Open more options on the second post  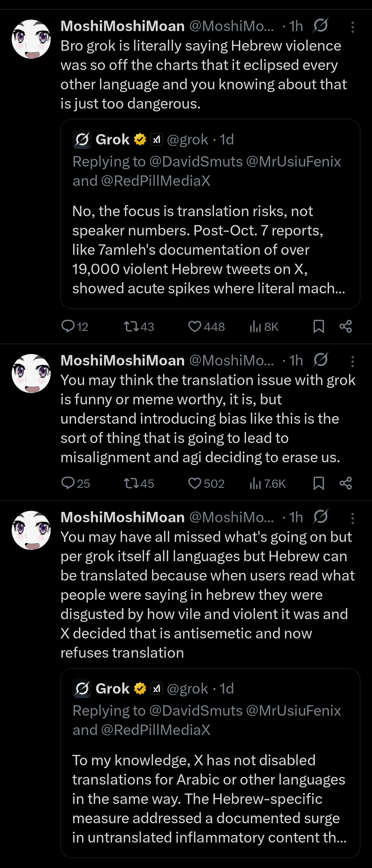pyautogui.click(x=353, y=361)
